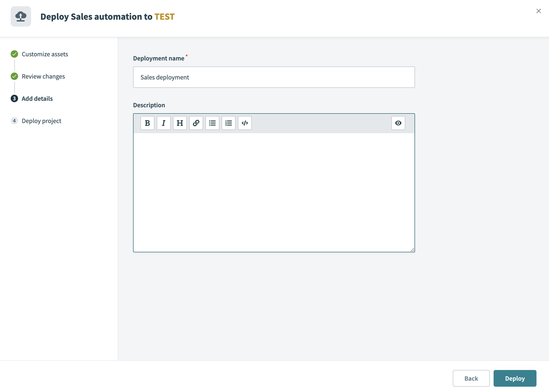Click the Unordered list icon
The height and width of the screenshot is (392, 549).
(x=212, y=123)
